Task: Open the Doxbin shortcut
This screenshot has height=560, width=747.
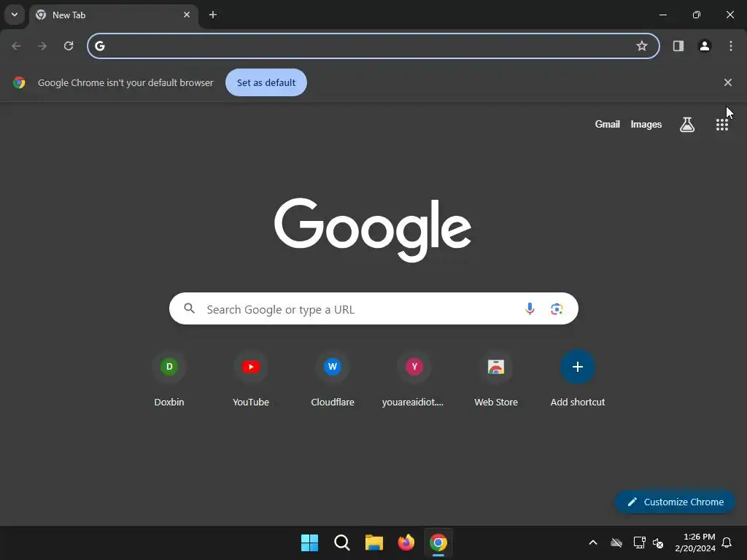Action: 169,379
